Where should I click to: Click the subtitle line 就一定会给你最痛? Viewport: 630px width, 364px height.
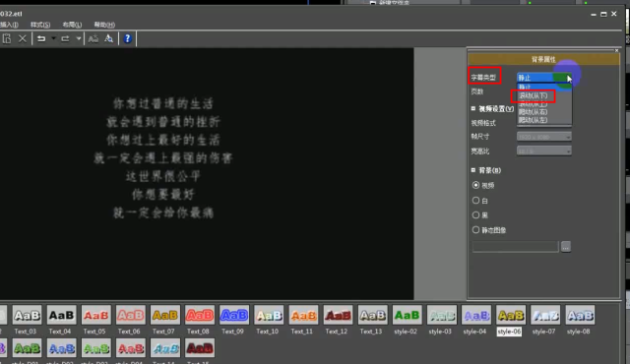163,212
